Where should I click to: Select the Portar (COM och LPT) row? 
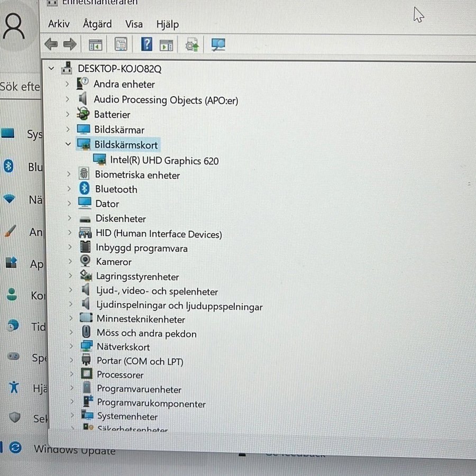coord(140,361)
